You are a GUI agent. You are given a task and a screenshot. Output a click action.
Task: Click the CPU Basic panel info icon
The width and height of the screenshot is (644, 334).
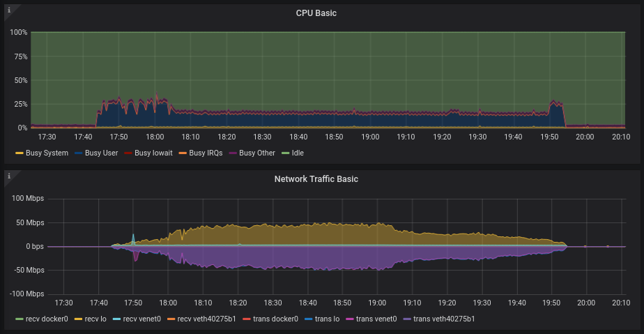[9, 10]
